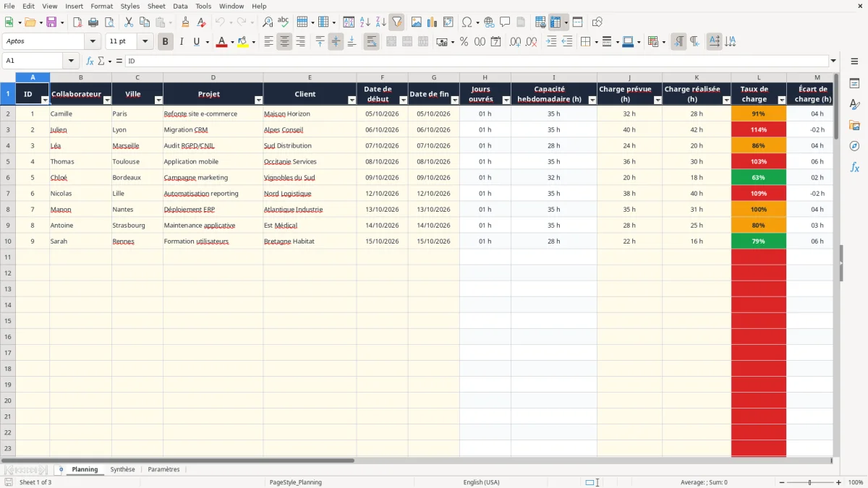Open the sidebar Gallery panel
The image size is (868, 488).
[854, 126]
